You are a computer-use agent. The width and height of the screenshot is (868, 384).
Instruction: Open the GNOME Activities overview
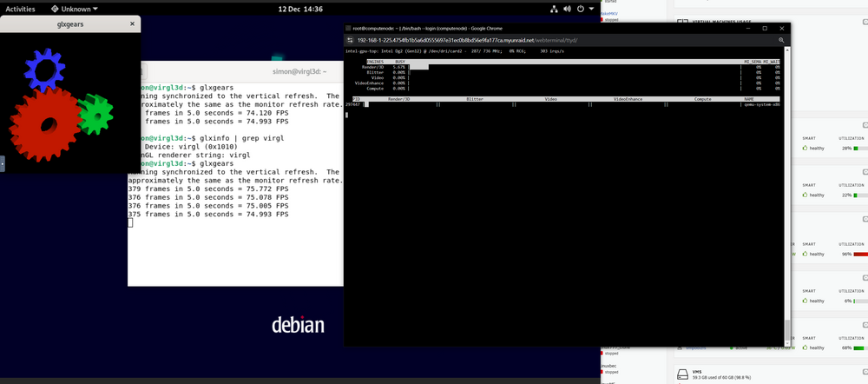coord(20,9)
